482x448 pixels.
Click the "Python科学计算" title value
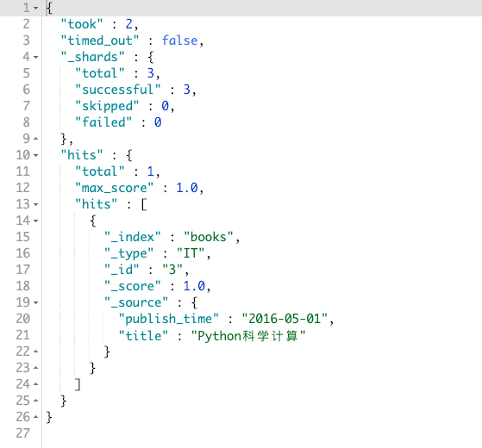248,336
